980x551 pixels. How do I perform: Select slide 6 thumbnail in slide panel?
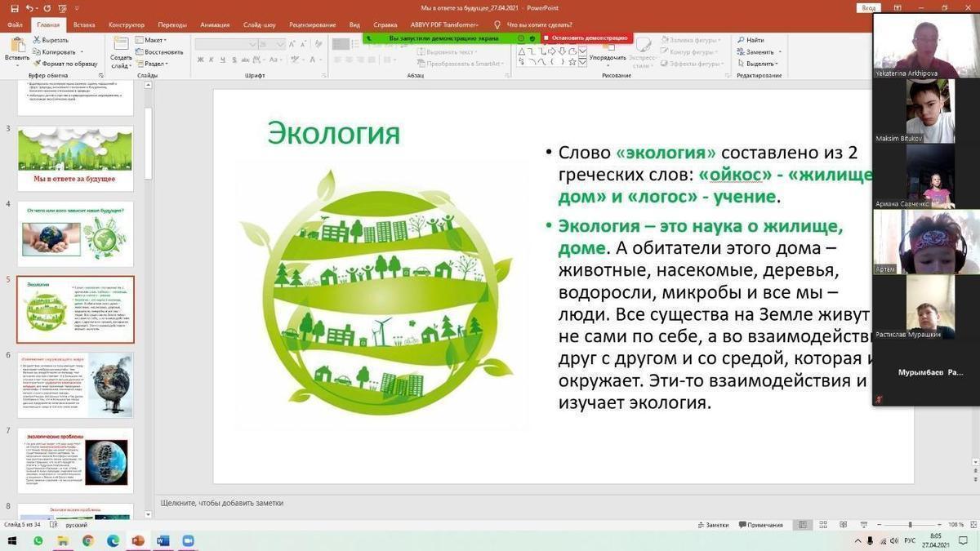pos(75,385)
